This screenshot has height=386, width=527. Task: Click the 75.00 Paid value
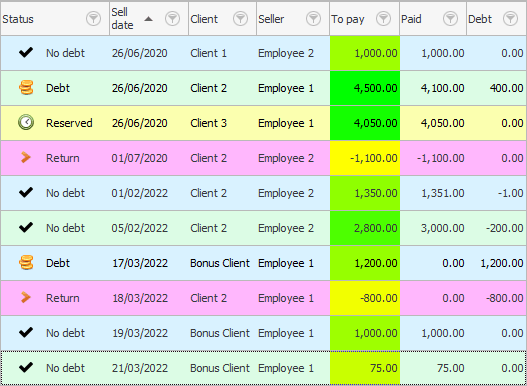[451, 368]
